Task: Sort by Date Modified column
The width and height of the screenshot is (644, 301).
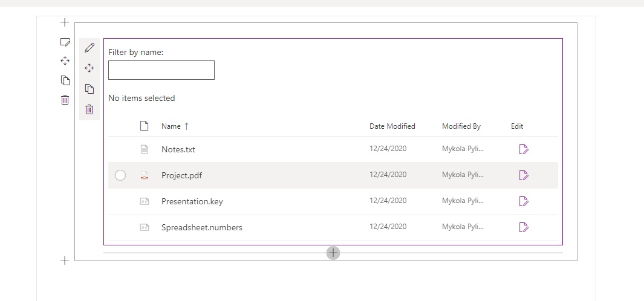Action: tap(392, 126)
